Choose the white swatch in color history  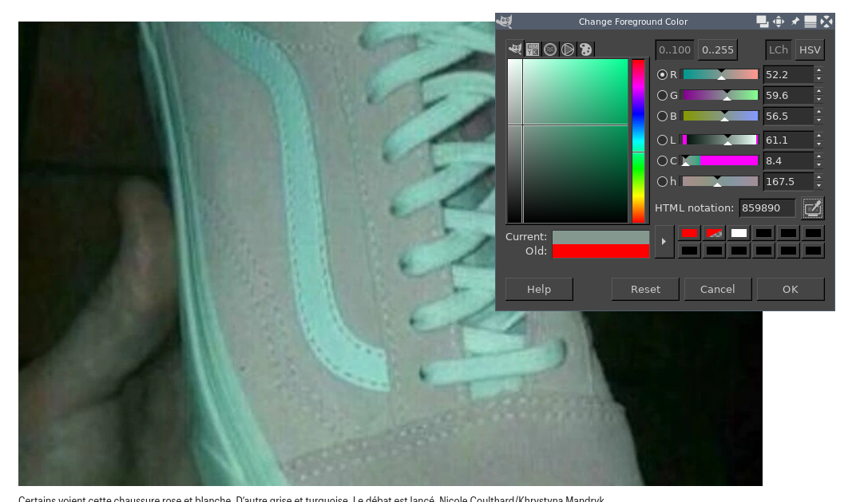(739, 233)
